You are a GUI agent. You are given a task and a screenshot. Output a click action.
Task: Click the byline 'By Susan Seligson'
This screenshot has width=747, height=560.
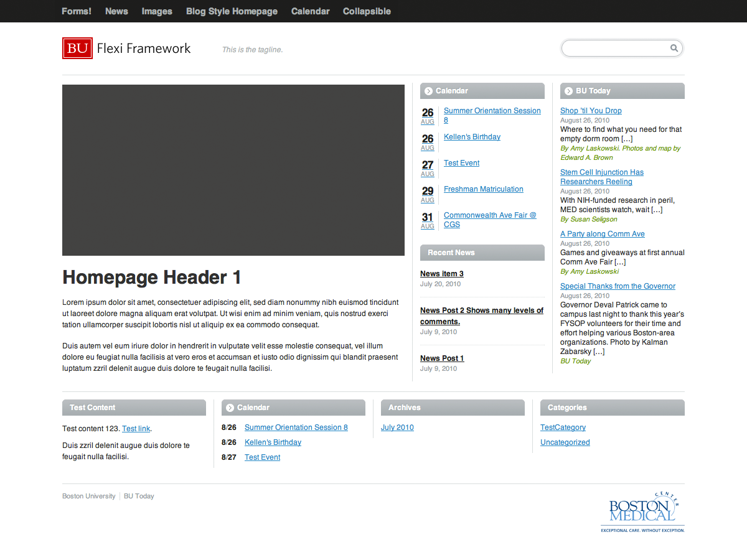[x=589, y=219]
